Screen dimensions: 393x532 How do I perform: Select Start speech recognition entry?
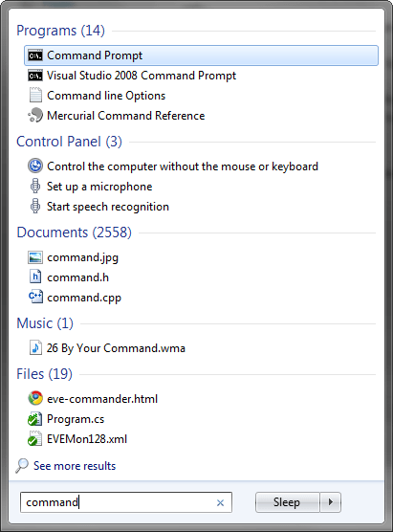pos(108,207)
